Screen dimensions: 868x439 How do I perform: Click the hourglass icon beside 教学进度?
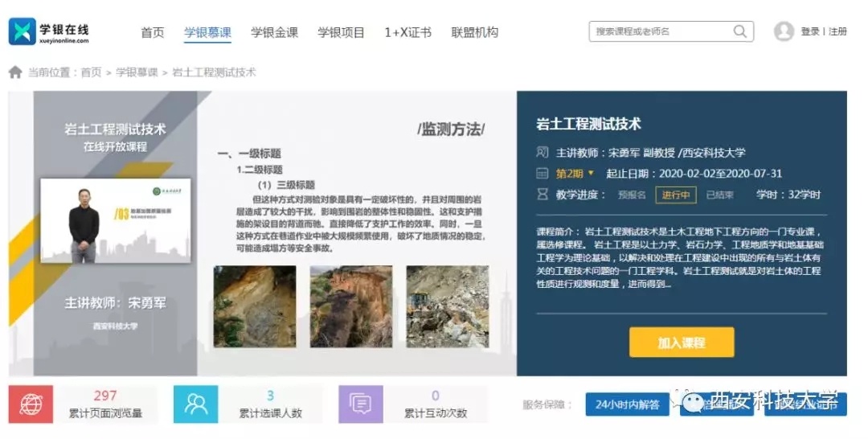[542, 195]
